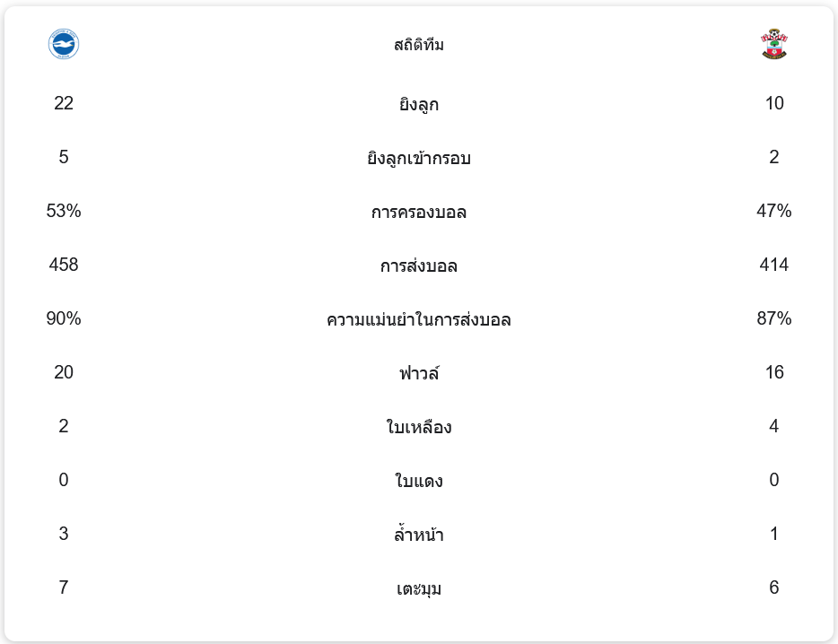Click the ใบเหลือง stat label
Viewport: 838px width, 644px height.
click(419, 427)
